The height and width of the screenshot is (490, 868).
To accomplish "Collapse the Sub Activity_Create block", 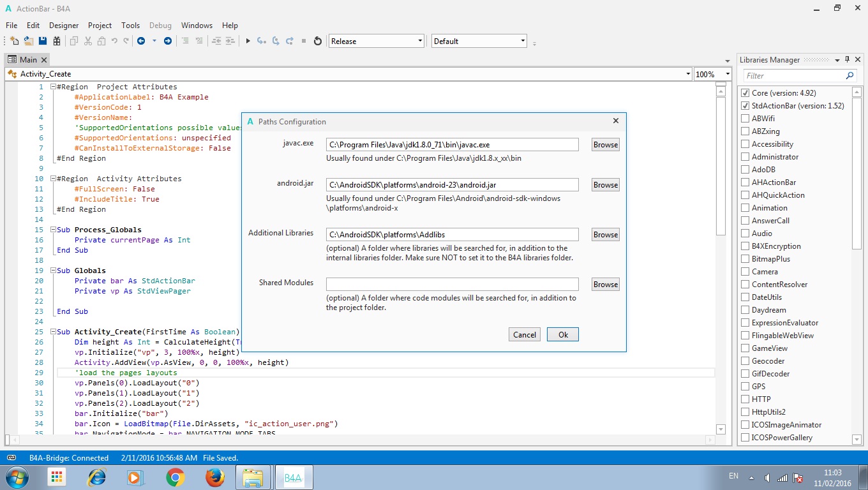I will pyautogui.click(x=53, y=332).
